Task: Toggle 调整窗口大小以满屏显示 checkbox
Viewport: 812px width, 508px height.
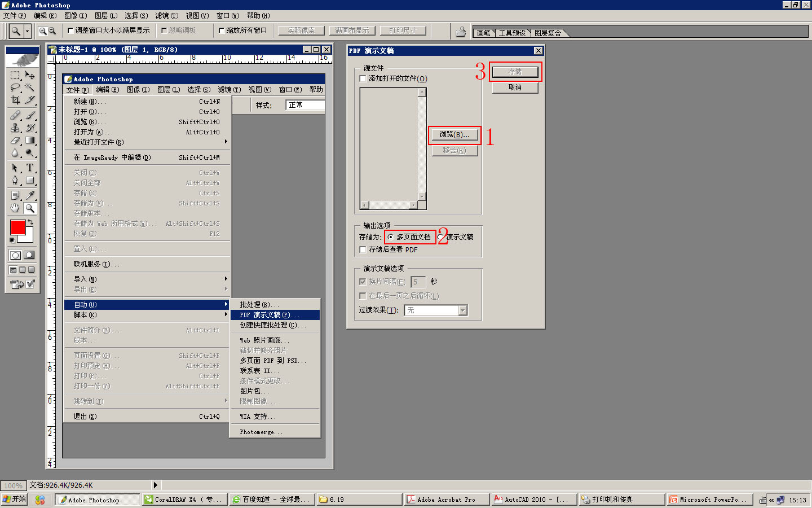Action: point(70,30)
